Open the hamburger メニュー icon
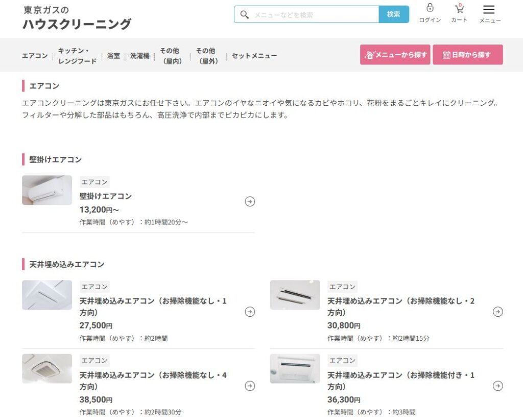 pos(489,9)
